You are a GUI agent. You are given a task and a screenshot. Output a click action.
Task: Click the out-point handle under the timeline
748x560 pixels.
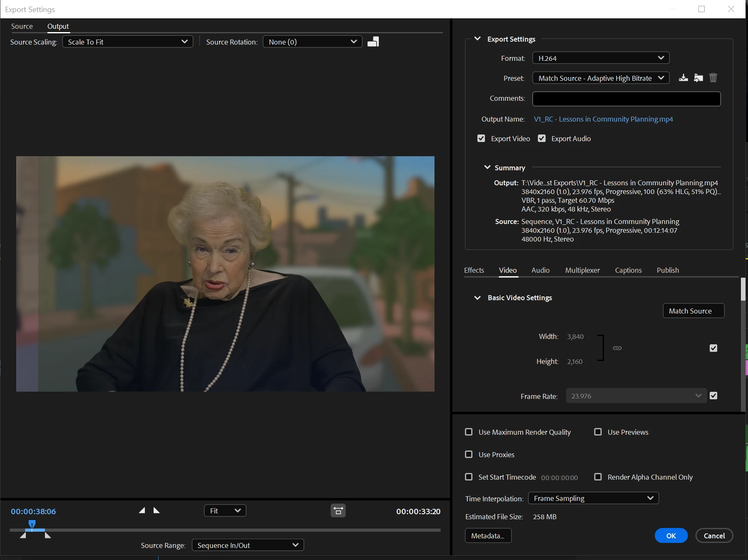click(x=48, y=535)
